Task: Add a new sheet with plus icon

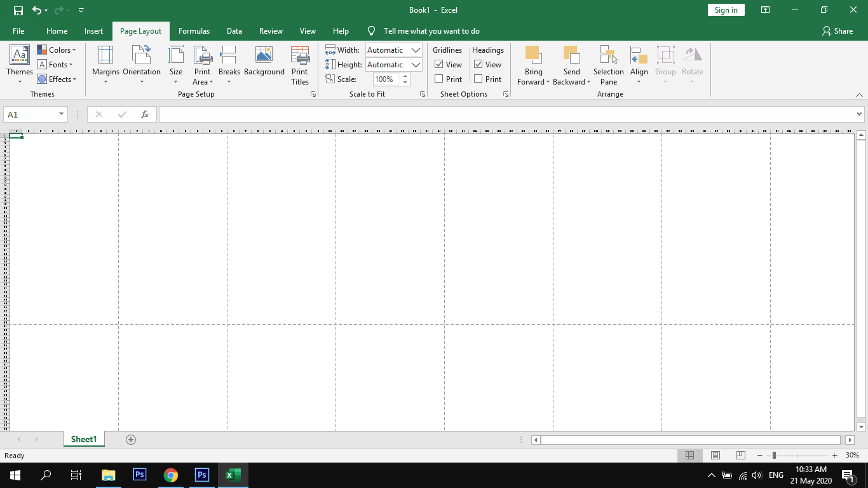Action: pyautogui.click(x=131, y=440)
